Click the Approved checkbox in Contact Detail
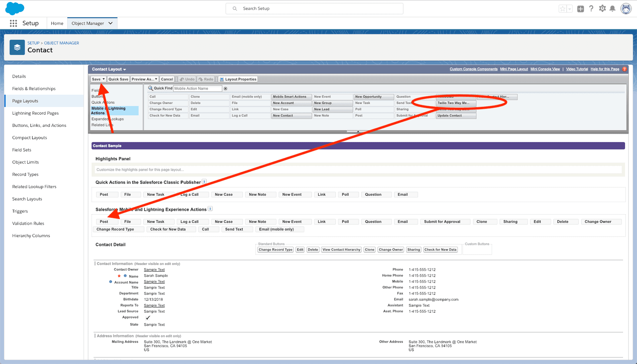 pos(148,317)
